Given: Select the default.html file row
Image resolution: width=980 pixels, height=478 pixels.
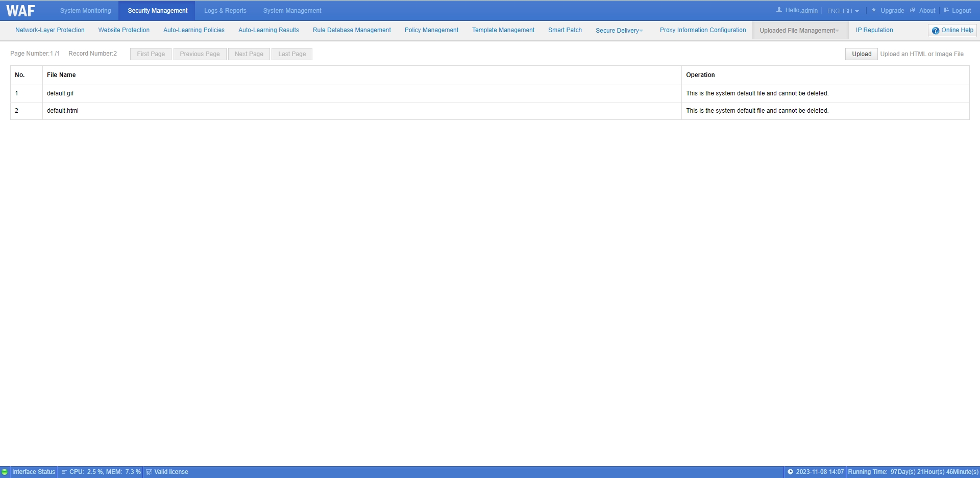Looking at the screenshot, I should (x=63, y=111).
